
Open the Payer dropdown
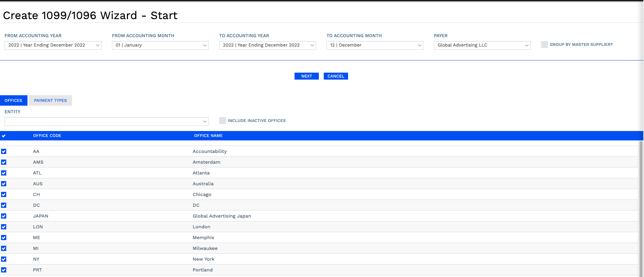click(x=482, y=45)
